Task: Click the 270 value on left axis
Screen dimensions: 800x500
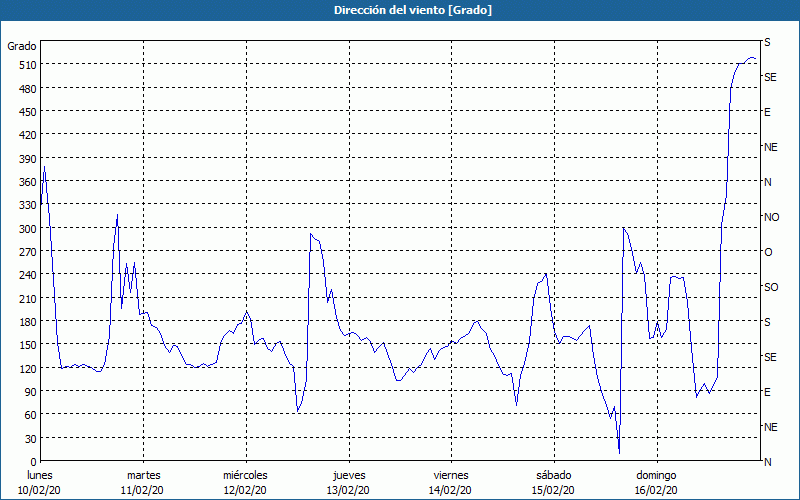Action: point(27,252)
